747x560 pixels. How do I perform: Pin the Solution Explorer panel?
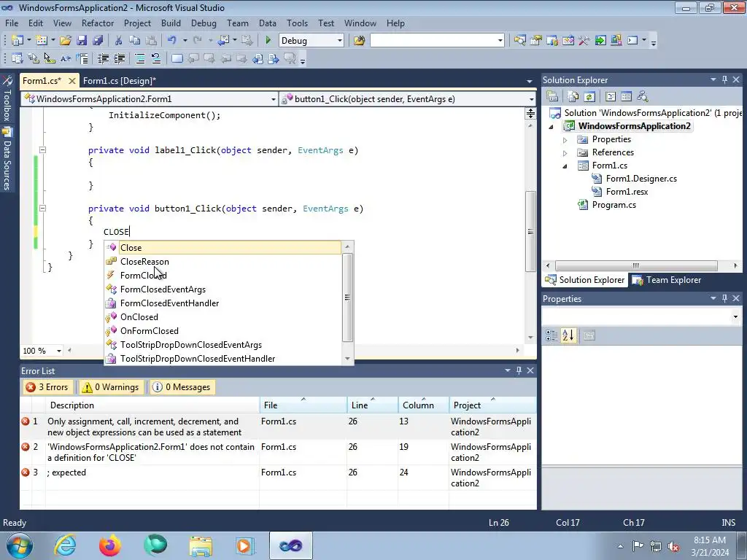click(724, 80)
